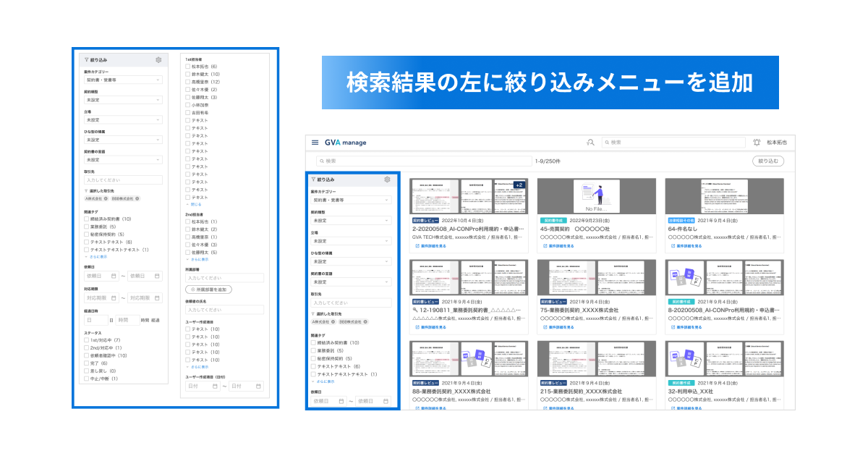Open 案件カテゴリー dropdown in enlarged filter panel
The height and width of the screenshot is (456, 868).
pyautogui.click(x=123, y=80)
